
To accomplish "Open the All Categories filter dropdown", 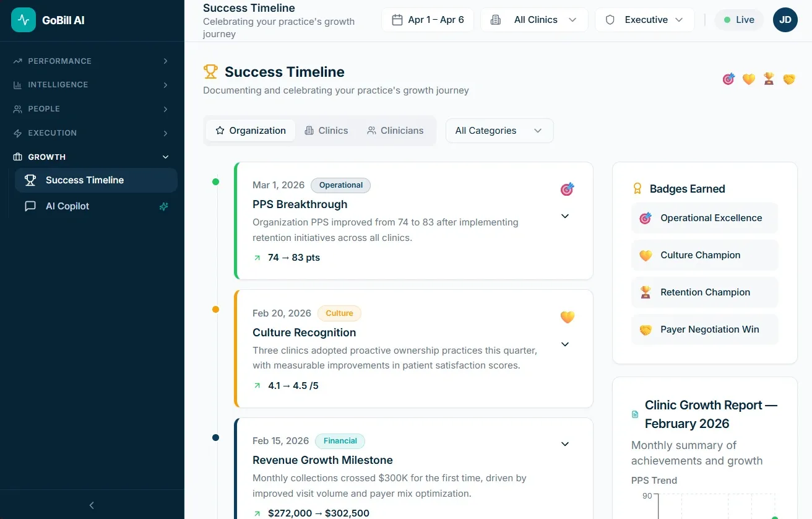I will [499, 131].
